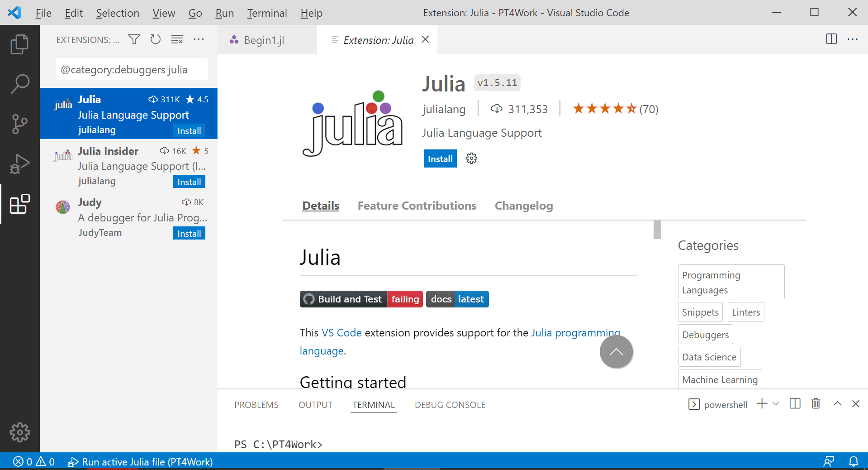Select the Extension: Julia editor tab
This screenshot has width=868, height=470.
pyautogui.click(x=377, y=40)
